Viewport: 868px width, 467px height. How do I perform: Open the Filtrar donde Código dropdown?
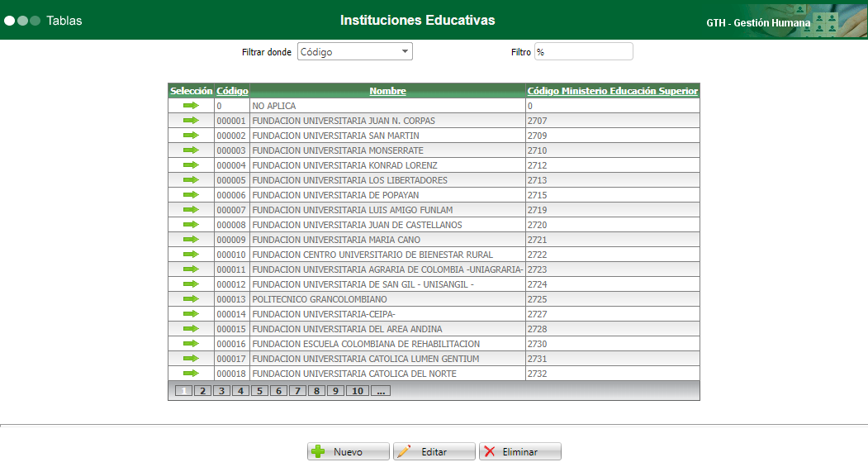355,51
